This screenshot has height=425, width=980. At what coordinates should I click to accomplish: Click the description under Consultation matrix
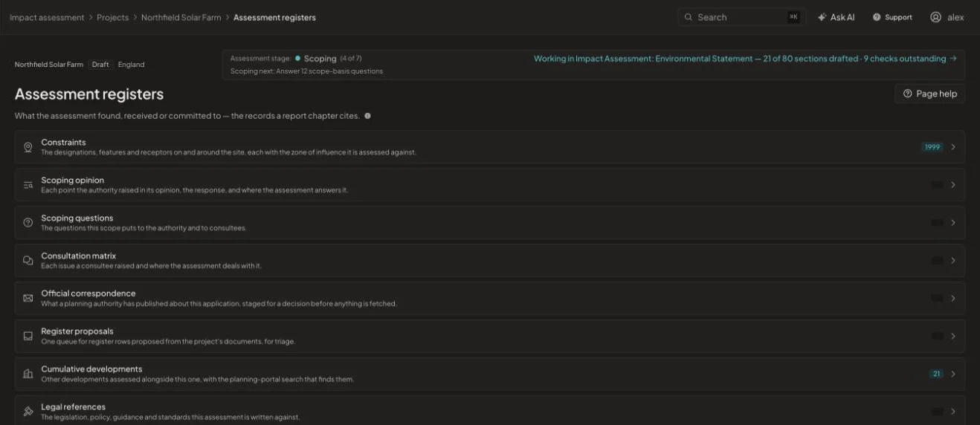coord(151,266)
